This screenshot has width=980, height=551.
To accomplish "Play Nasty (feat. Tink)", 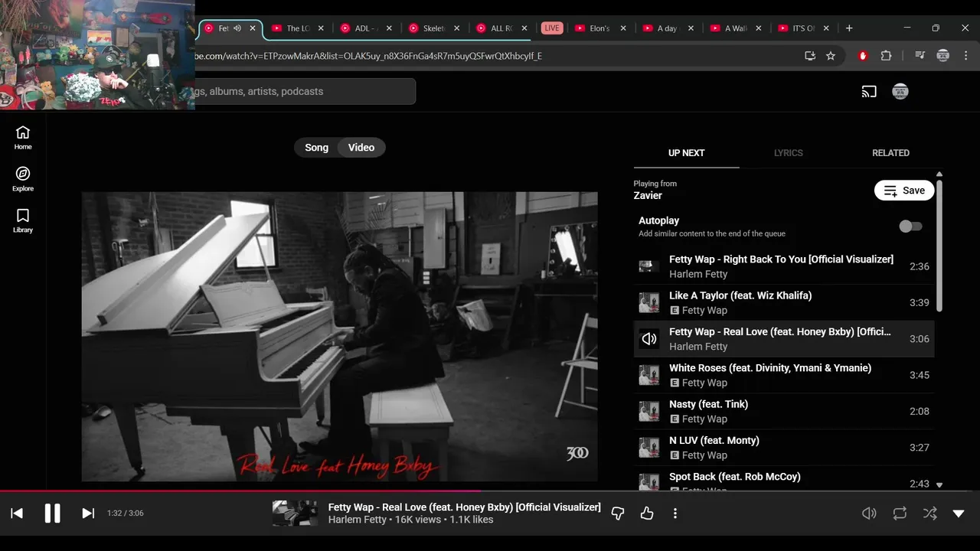I will click(x=784, y=411).
